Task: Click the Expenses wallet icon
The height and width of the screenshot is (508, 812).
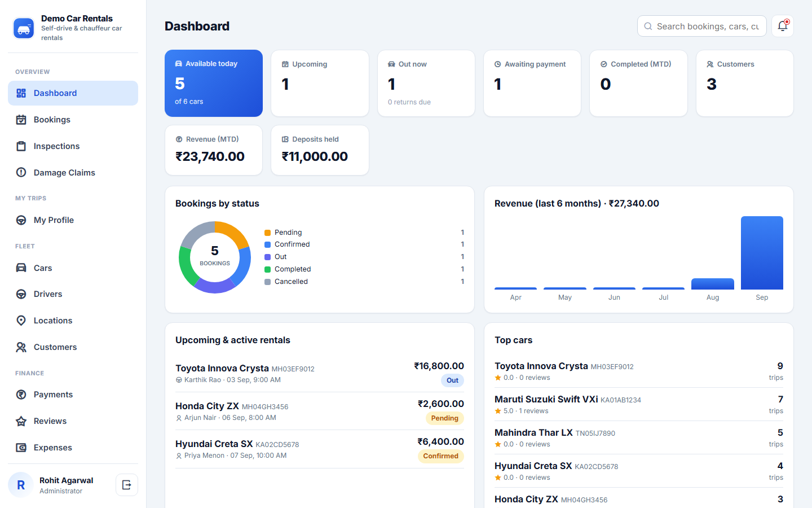Action: (21, 448)
